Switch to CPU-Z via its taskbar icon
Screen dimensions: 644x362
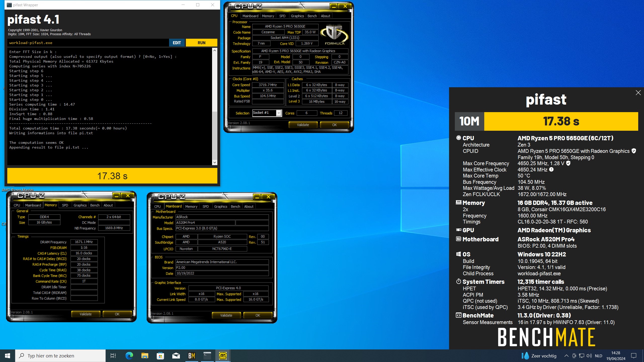coord(223,356)
